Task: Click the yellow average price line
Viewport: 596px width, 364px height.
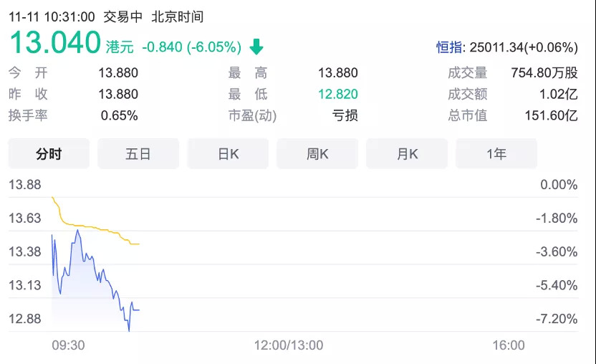Action: tap(100, 229)
